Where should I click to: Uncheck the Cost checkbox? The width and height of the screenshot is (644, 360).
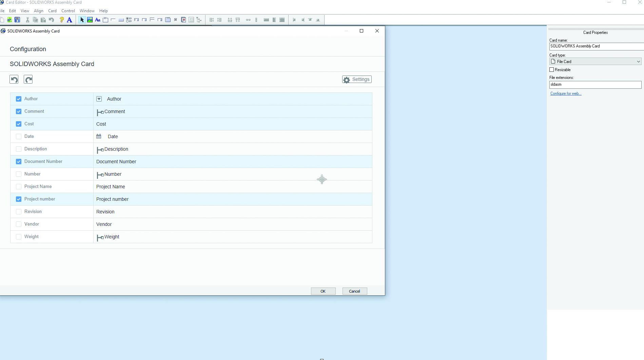tap(19, 124)
